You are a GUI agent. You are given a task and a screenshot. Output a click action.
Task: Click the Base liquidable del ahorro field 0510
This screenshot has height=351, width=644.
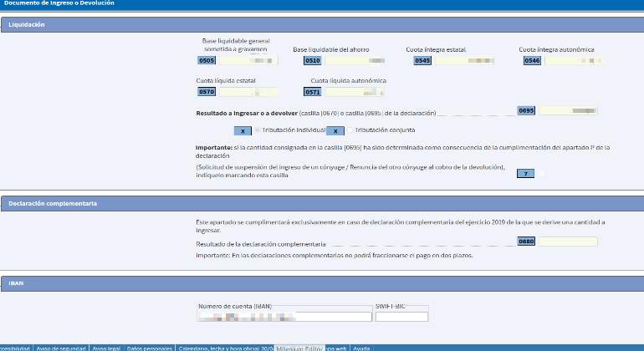(355, 60)
